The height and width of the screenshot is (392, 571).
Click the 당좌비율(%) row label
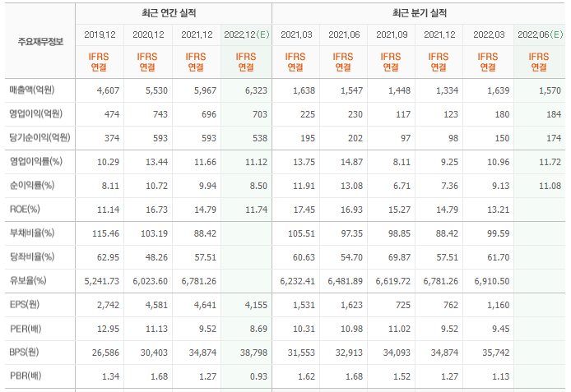click(x=32, y=256)
